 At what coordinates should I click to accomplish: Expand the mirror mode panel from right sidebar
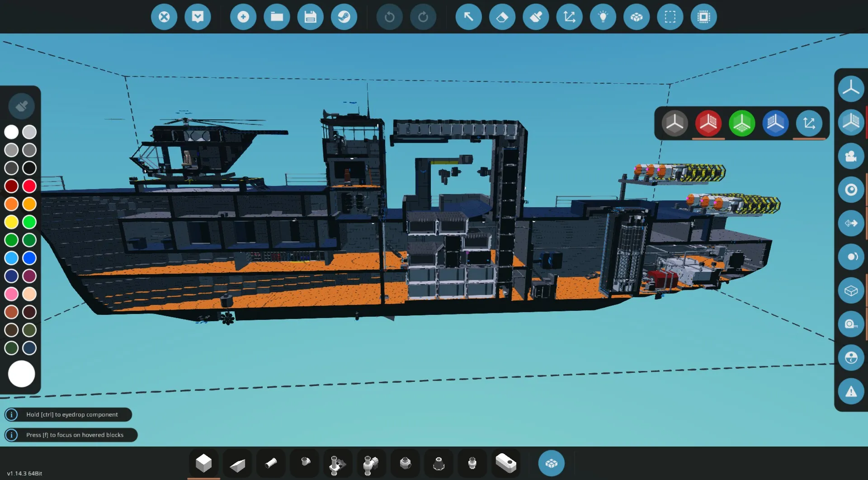(x=851, y=122)
